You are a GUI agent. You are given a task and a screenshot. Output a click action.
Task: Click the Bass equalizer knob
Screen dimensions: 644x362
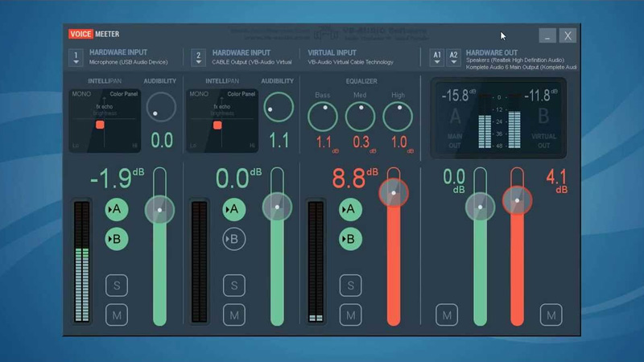pos(323,117)
